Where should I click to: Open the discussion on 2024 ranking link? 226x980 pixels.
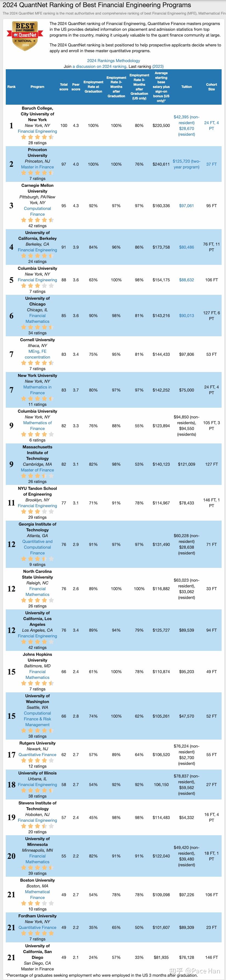tap(100, 66)
